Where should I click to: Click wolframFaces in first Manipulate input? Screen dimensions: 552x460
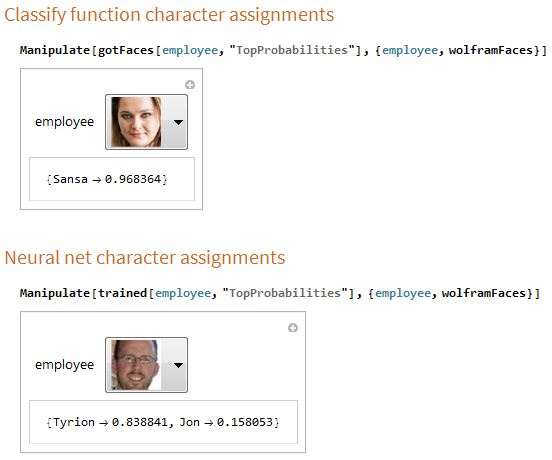pos(491,50)
